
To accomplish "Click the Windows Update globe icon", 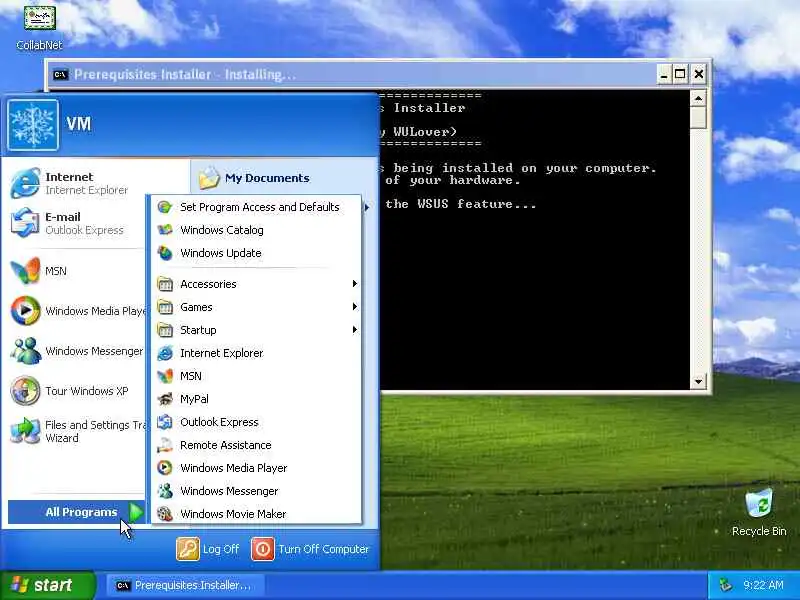I will click(x=165, y=253).
